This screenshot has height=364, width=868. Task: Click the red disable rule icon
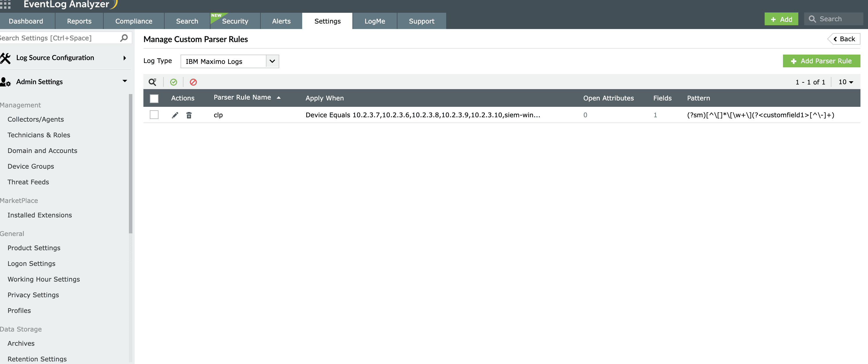tap(193, 82)
